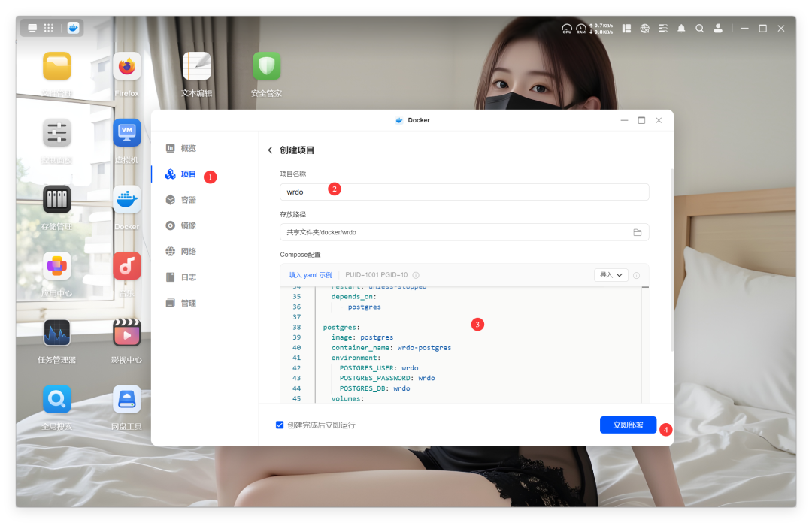
Task: Click the 'POSTGRES_DB: wrdo' code line
Action: [374, 388]
